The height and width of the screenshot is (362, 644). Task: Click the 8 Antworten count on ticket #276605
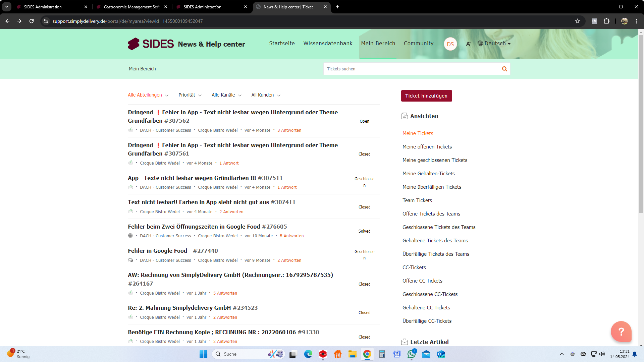[291, 236]
